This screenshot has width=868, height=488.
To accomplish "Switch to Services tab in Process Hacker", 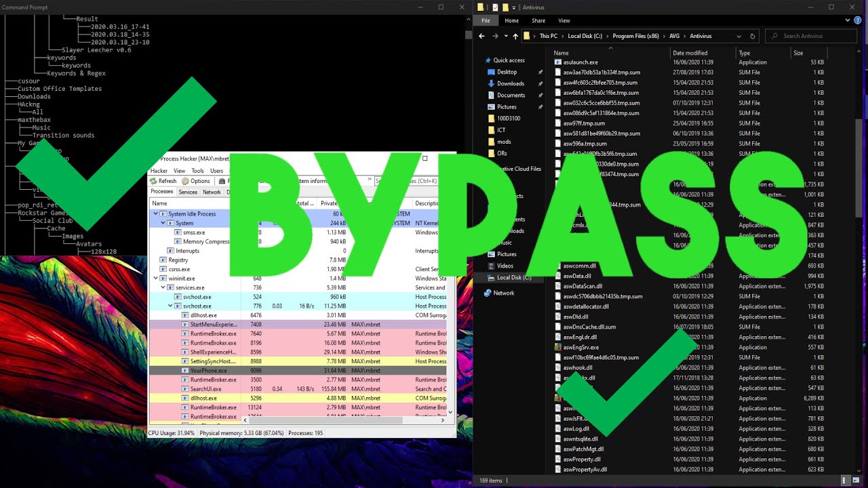I will (188, 192).
